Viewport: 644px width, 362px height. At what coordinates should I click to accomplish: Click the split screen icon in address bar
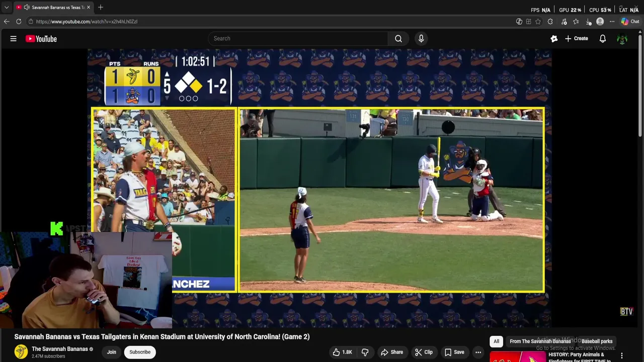pos(528,22)
